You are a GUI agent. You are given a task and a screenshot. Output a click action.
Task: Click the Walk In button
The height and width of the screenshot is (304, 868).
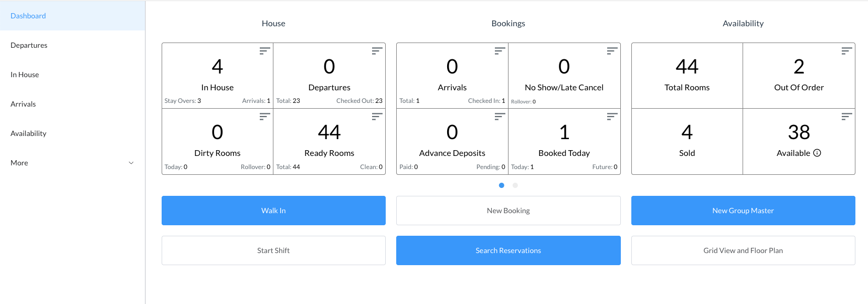(273, 211)
